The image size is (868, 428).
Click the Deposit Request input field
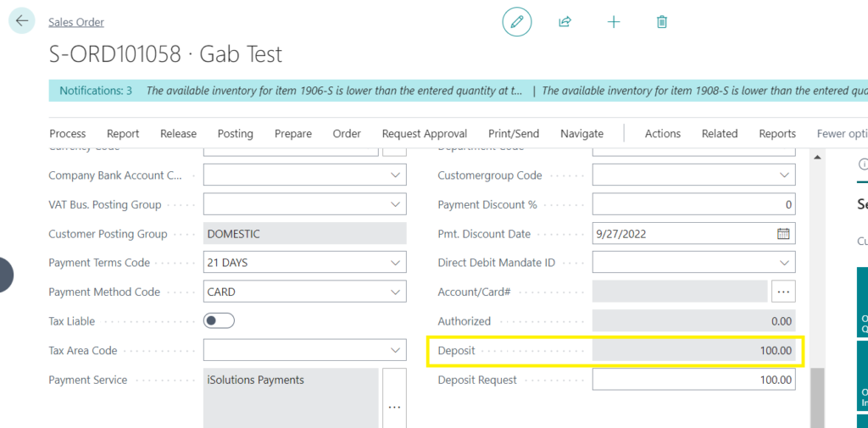[693, 381]
